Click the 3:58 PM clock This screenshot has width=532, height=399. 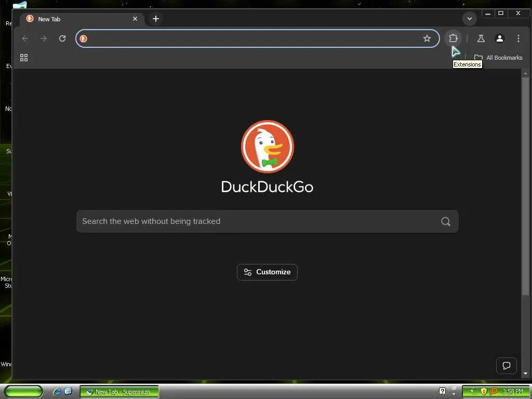click(512, 392)
